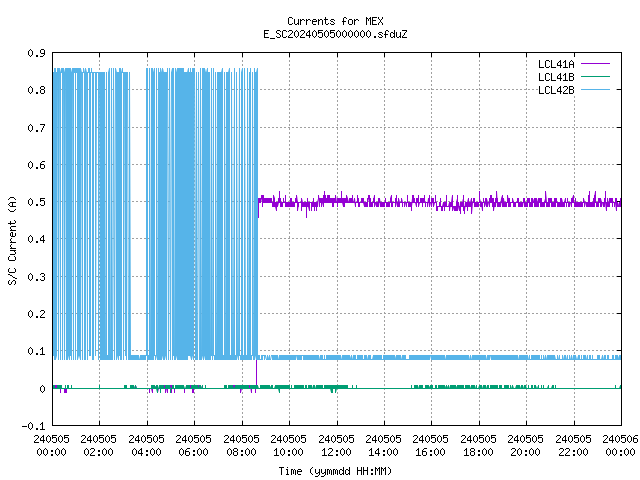640x480 pixels.
Task: Click the blue LCL42B baseline trace near 14:00
Action: pyautogui.click(x=384, y=357)
